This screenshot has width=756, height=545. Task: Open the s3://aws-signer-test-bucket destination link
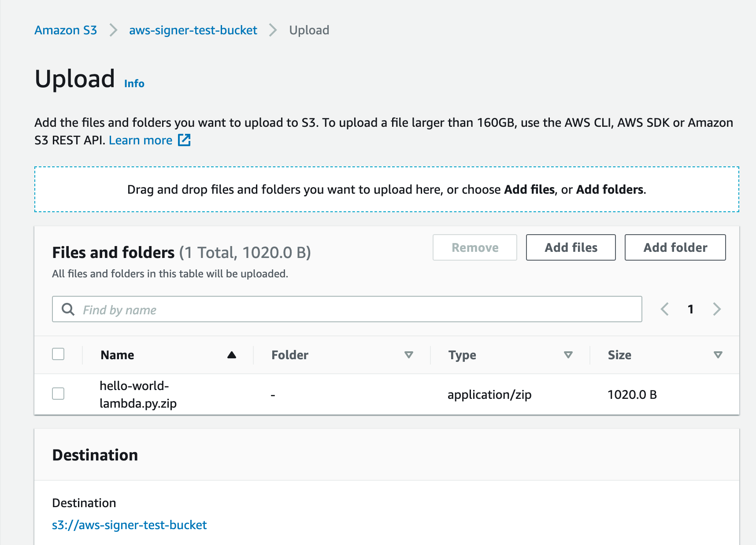click(x=129, y=525)
